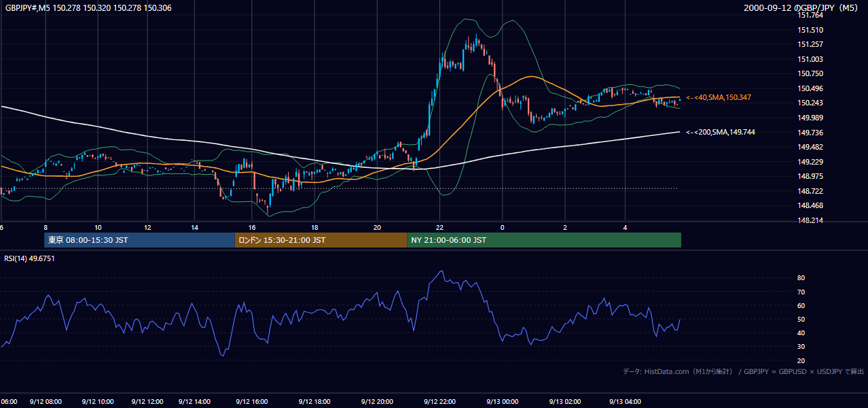Click bottom time label 9/12 08:00

46,402
